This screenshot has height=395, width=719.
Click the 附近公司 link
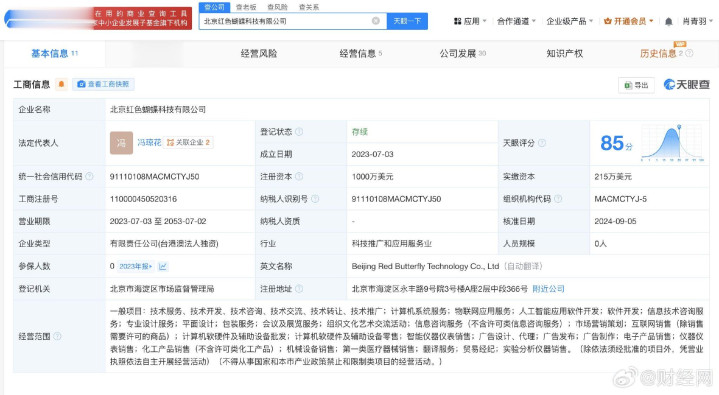[548, 289]
